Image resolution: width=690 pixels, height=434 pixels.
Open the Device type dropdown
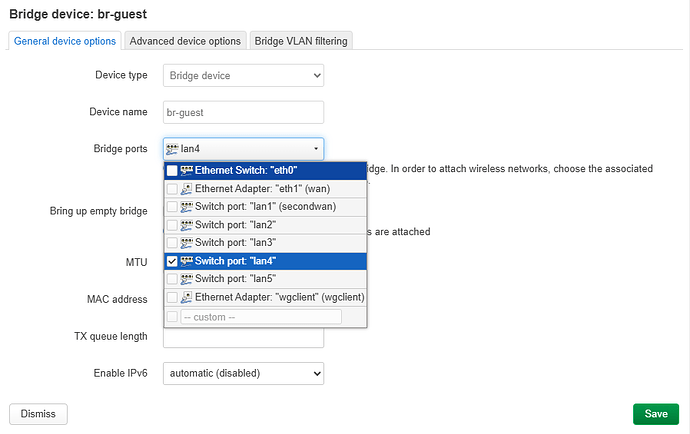click(243, 75)
